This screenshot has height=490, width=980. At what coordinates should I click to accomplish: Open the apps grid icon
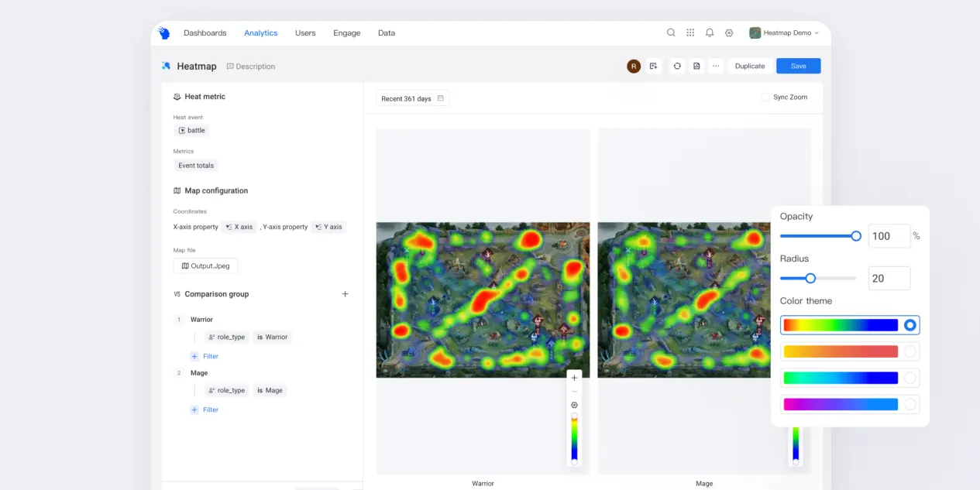(690, 33)
